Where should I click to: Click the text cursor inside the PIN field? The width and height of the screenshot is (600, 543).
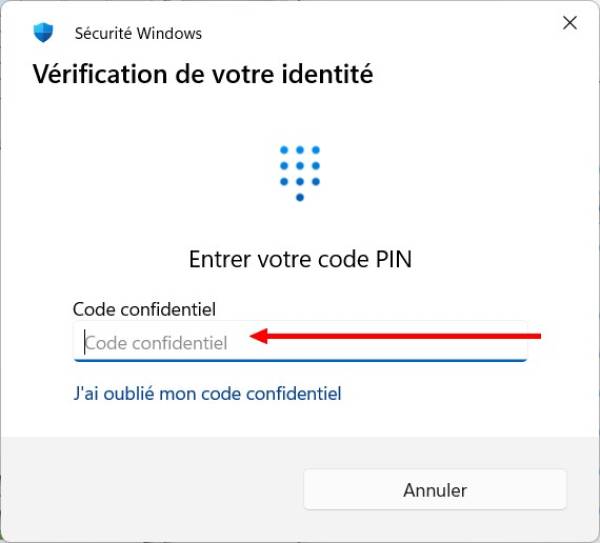(85, 342)
